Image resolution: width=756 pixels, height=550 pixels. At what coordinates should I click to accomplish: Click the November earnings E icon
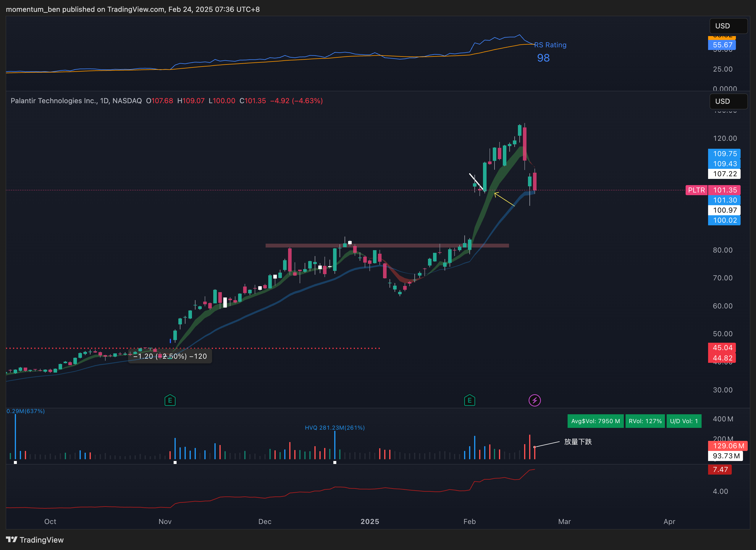click(170, 400)
